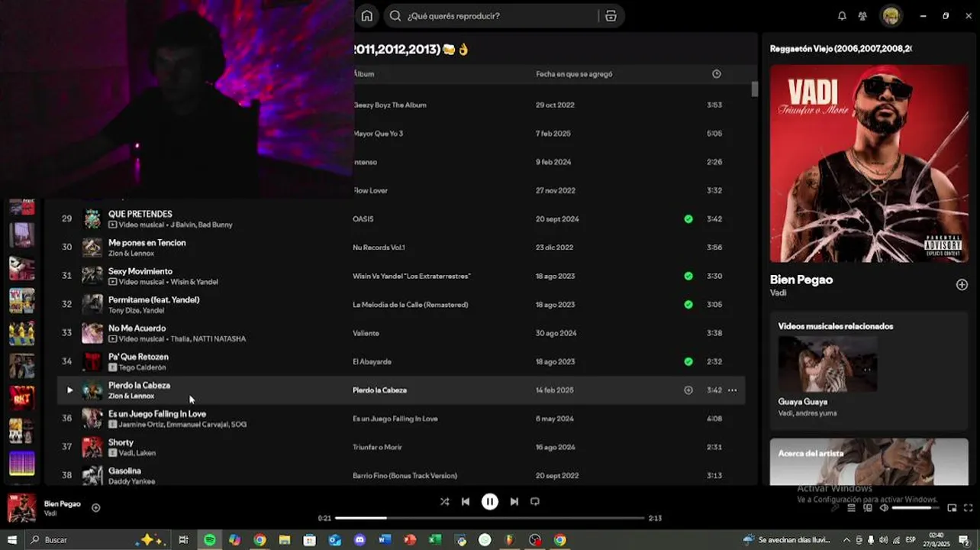Add Bien Pegao to library in now-playing bar

(x=95, y=508)
